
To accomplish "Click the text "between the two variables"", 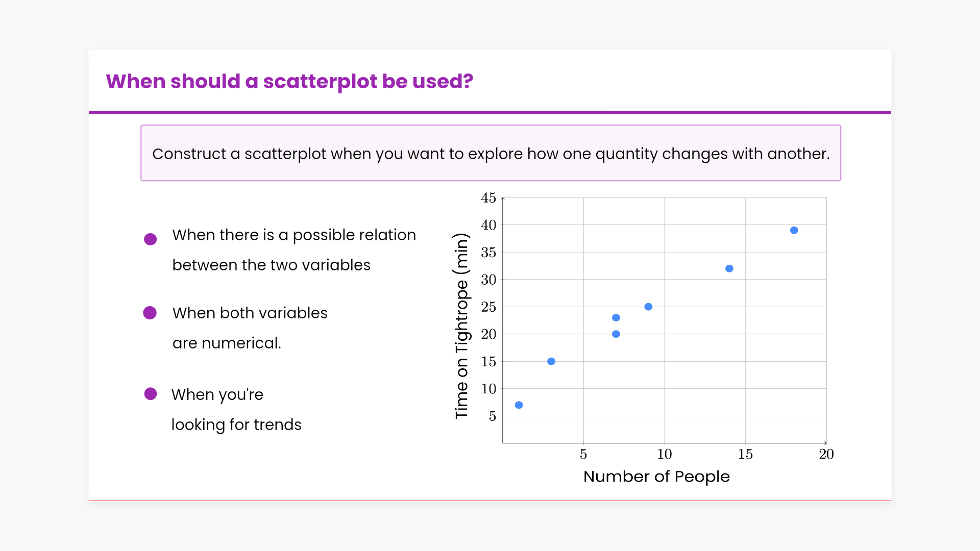I will pos(271,265).
